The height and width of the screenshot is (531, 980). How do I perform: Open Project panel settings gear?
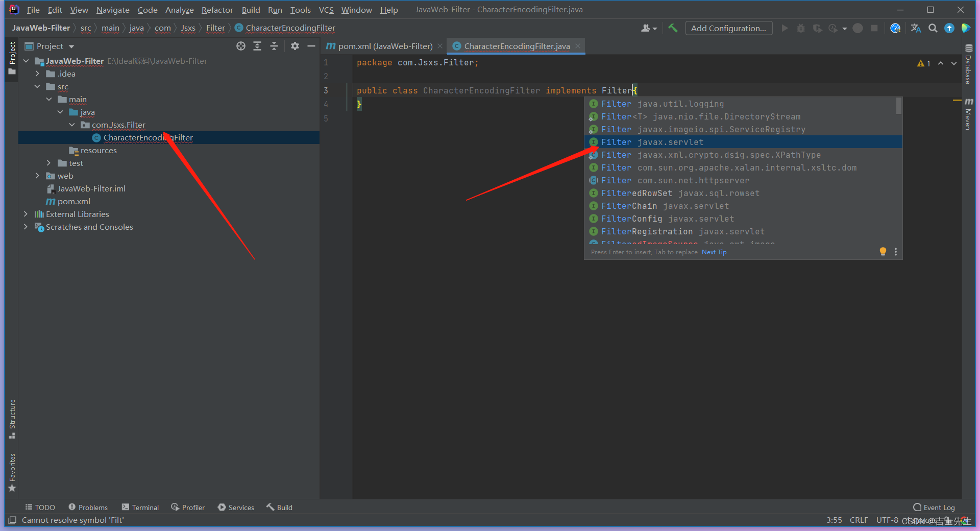tap(295, 46)
